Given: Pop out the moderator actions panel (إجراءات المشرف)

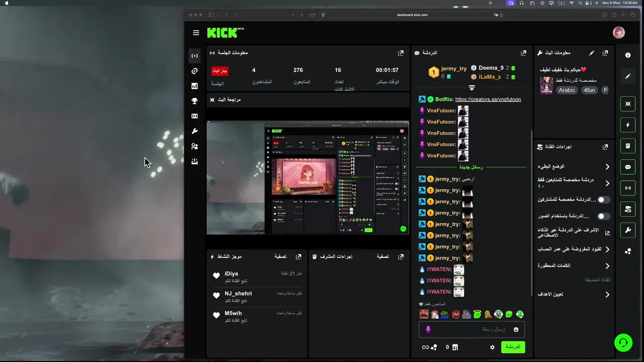Looking at the screenshot, I should pyautogui.click(x=400, y=256).
